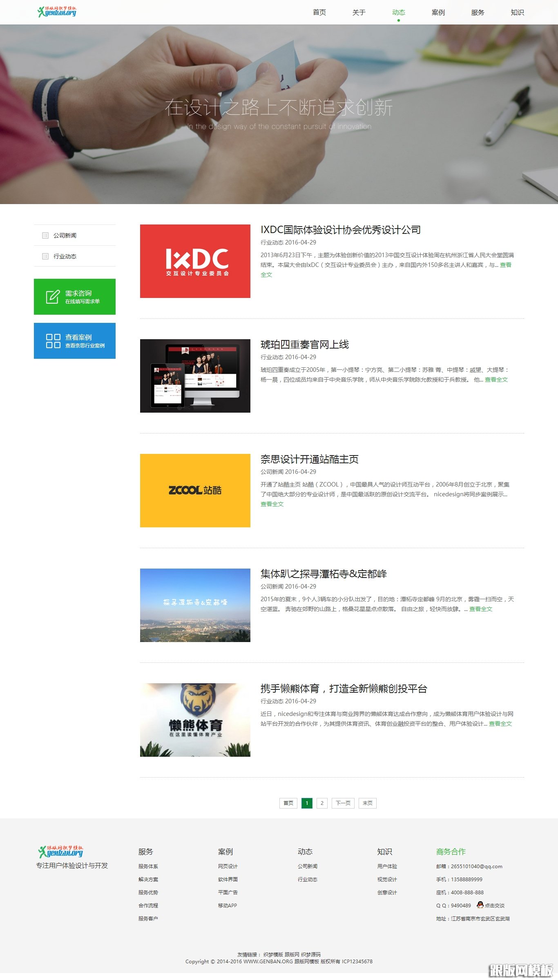
Task: Open 合作流程 footer link
Action: pos(148,905)
